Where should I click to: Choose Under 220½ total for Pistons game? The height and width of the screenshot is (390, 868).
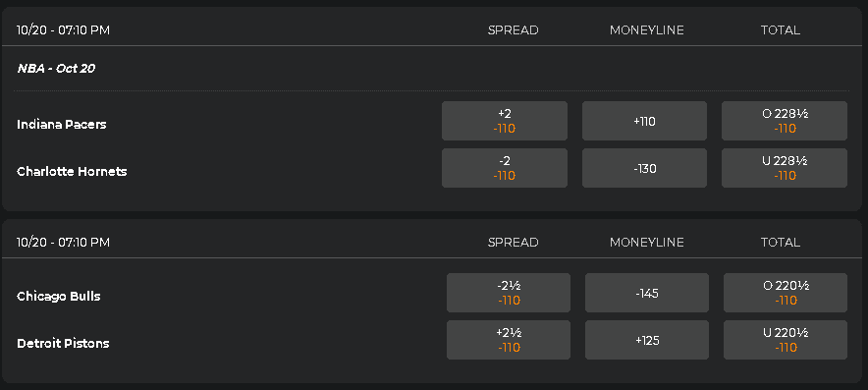[785, 340]
